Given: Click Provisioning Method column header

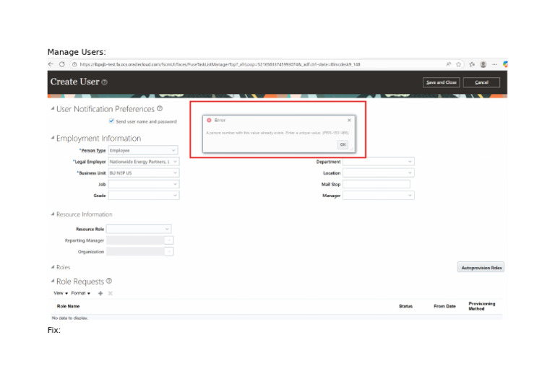Looking at the screenshot, I should [x=482, y=306].
